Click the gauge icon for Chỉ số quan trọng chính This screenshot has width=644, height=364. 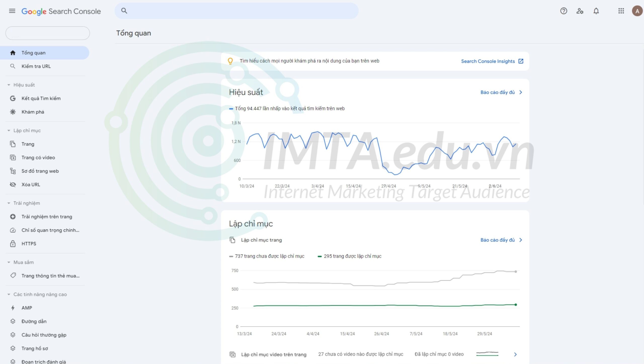13,230
